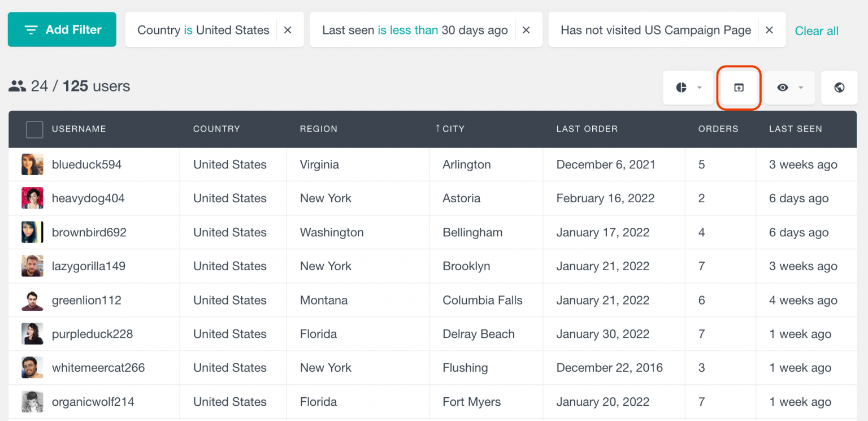This screenshot has height=421, width=868.
Task: Sort the table by ORDERS column
Action: (x=718, y=129)
